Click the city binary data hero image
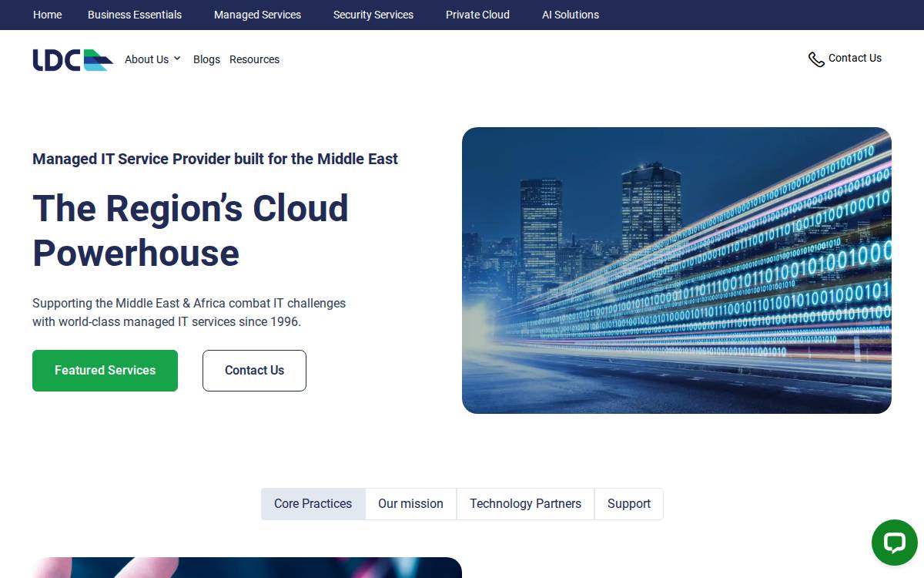The height and width of the screenshot is (578, 924). click(x=677, y=271)
